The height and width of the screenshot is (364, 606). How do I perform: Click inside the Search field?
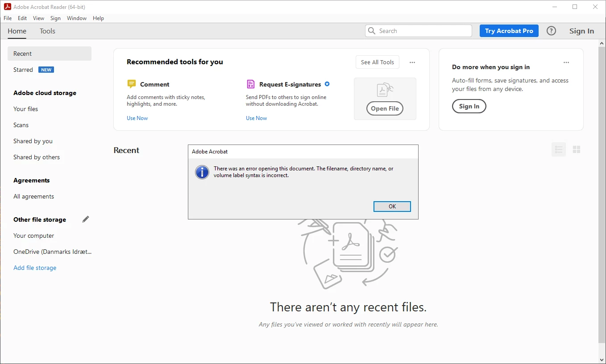click(419, 31)
